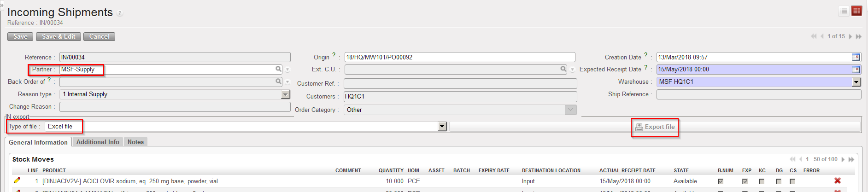This screenshot has width=868, height=192.
Task: Jump to last record of 15
Action: [x=858, y=36]
